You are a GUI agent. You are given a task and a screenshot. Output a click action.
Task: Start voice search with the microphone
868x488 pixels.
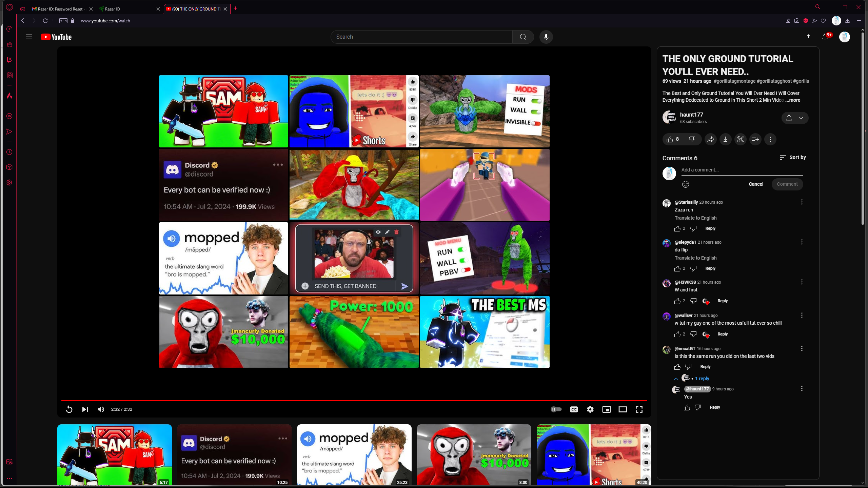pyautogui.click(x=546, y=37)
